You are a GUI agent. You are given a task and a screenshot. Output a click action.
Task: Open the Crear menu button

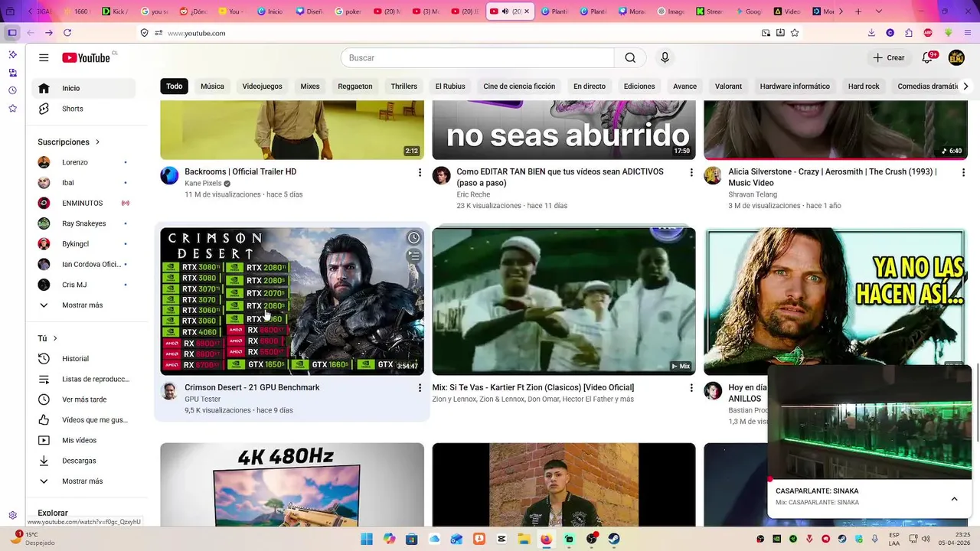click(x=889, y=57)
